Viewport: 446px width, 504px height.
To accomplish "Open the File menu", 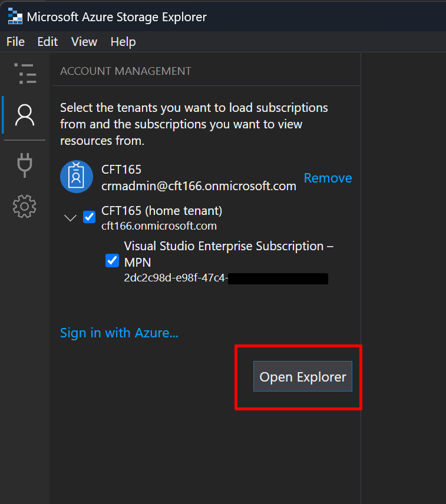I will pyautogui.click(x=15, y=42).
